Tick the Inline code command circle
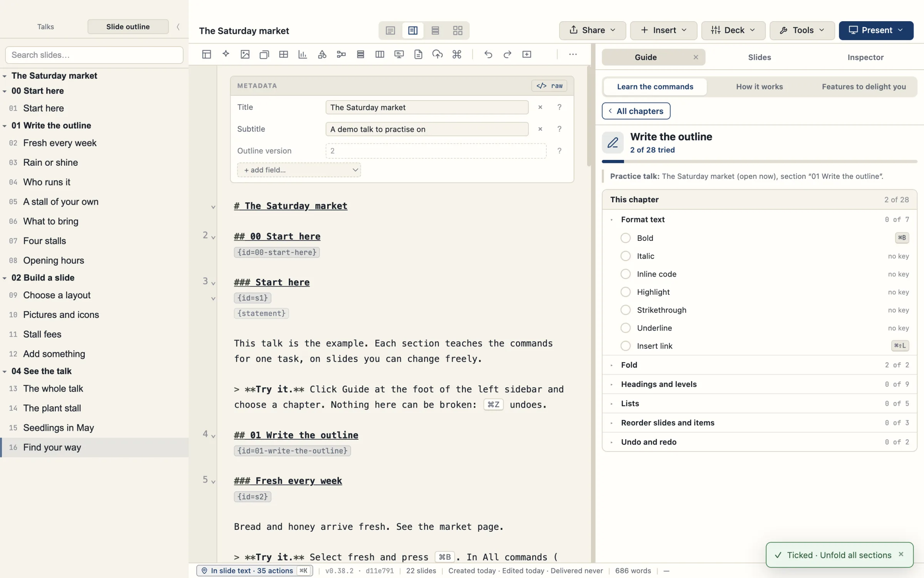 pos(626,274)
